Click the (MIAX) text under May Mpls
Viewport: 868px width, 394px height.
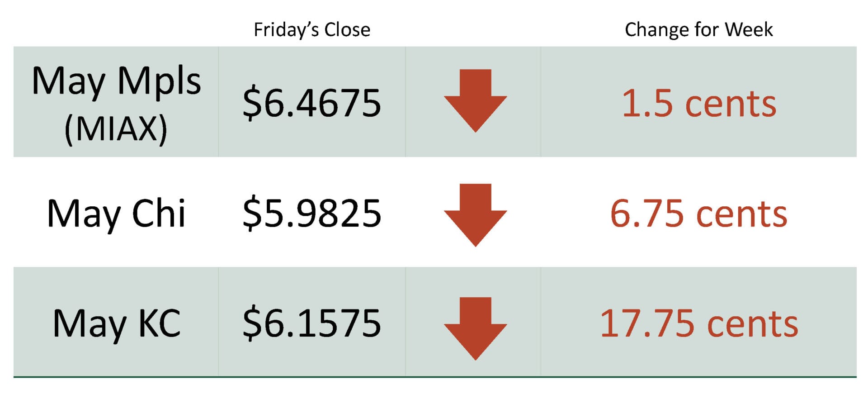[x=116, y=129]
